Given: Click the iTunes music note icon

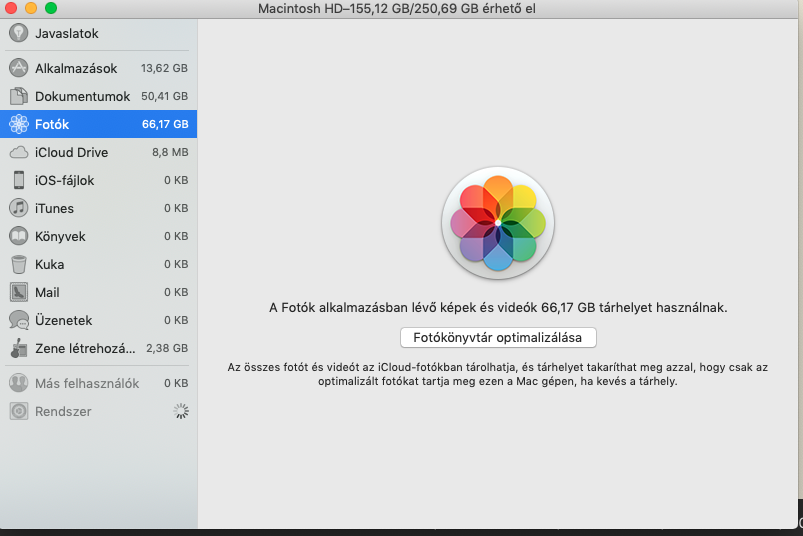Looking at the screenshot, I should coord(18,208).
